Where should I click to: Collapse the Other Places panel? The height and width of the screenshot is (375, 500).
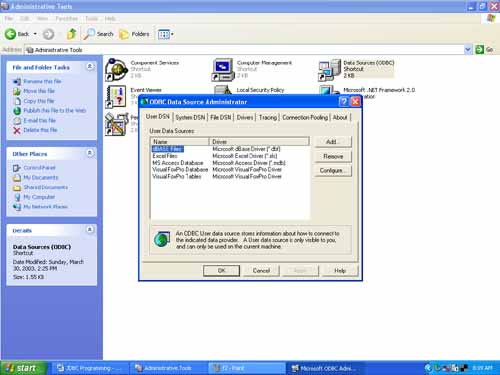[90, 153]
